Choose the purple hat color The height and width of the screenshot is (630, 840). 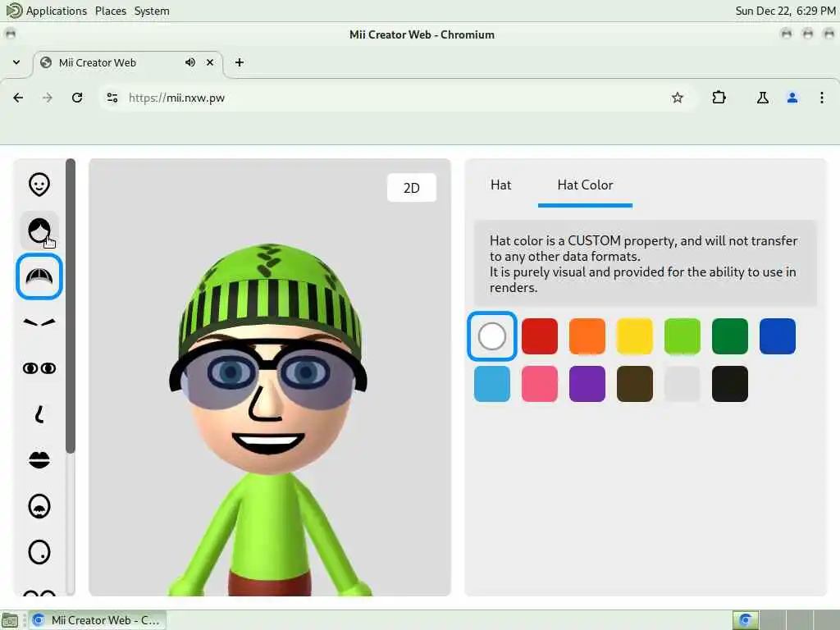587,384
